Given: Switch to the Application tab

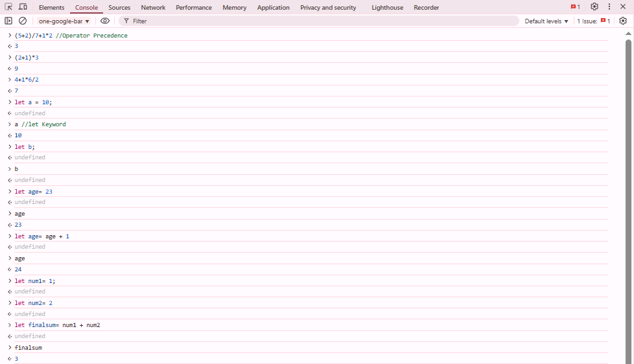Looking at the screenshot, I should (274, 7).
